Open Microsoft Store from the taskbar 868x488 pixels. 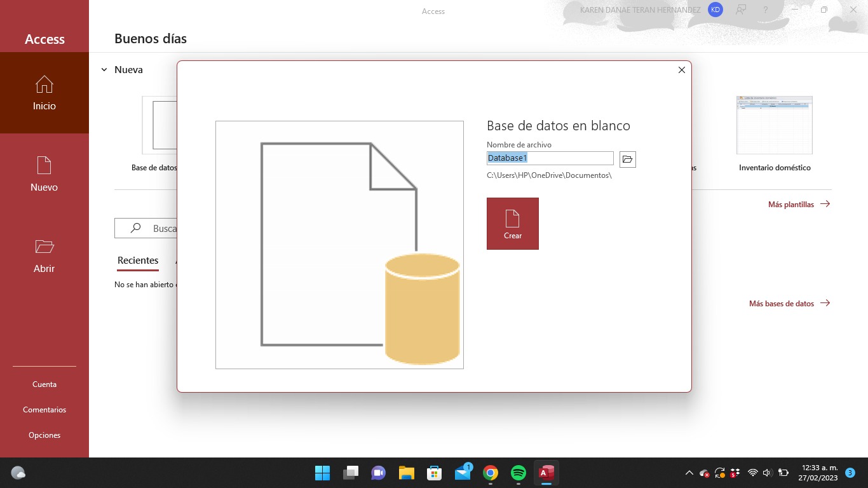pos(435,473)
